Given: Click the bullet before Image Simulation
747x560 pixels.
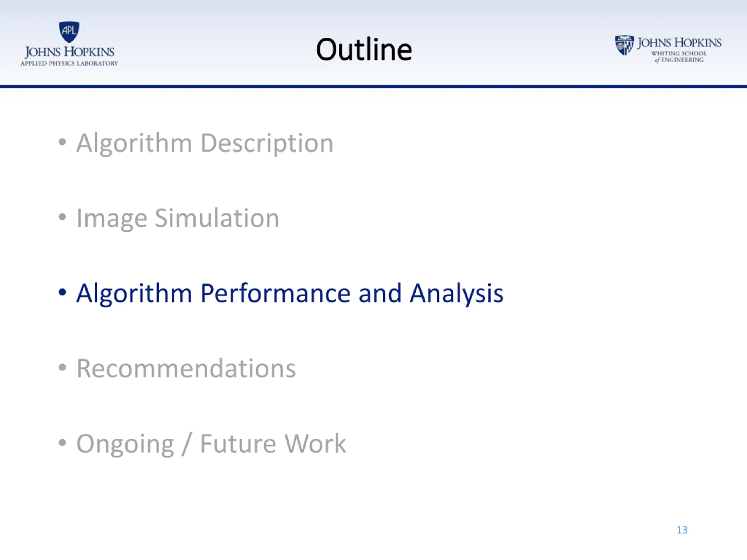Looking at the screenshot, I should point(62,217).
